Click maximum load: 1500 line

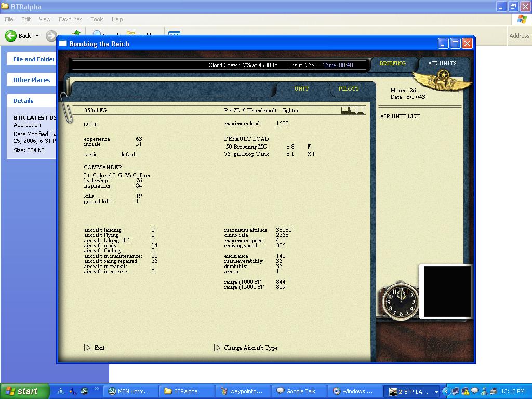pyautogui.click(x=256, y=123)
